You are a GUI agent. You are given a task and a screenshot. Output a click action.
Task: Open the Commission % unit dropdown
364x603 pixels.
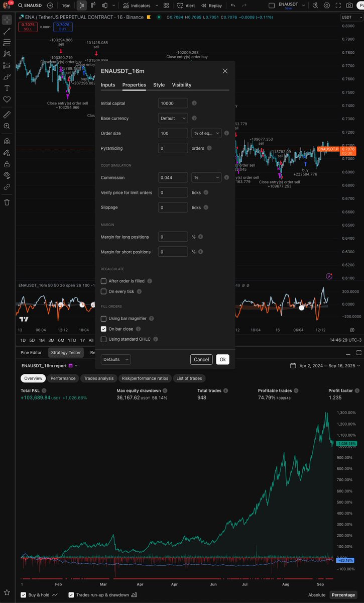point(206,177)
